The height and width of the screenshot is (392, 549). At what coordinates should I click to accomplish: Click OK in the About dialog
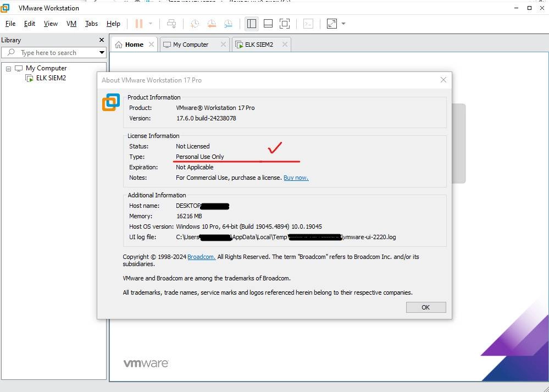(426, 307)
